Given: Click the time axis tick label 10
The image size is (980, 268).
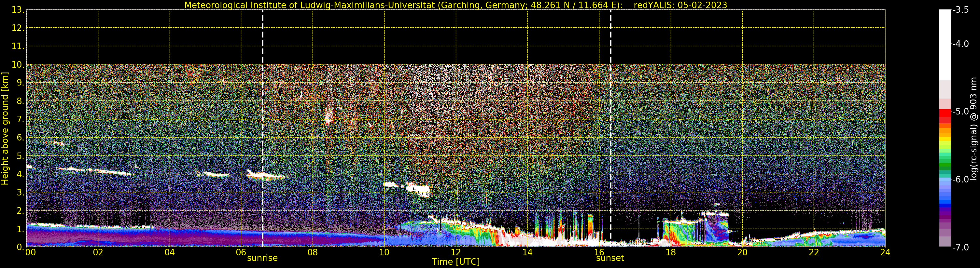Looking at the screenshot, I should coord(384,252).
